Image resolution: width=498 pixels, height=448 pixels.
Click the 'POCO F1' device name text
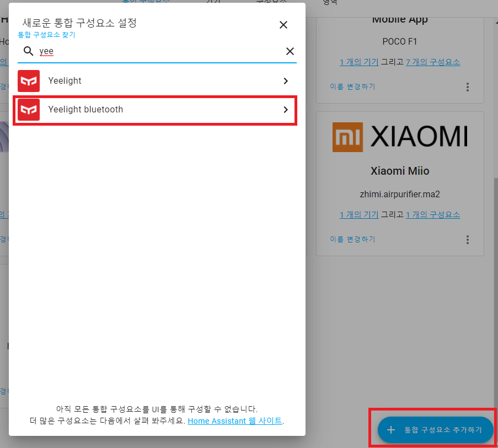(x=399, y=41)
